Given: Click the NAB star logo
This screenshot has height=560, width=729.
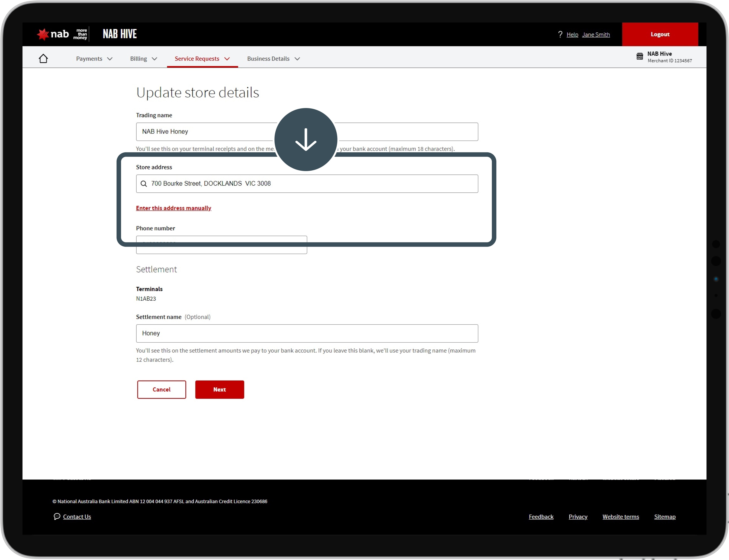Looking at the screenshot, I should pos(43,34).
